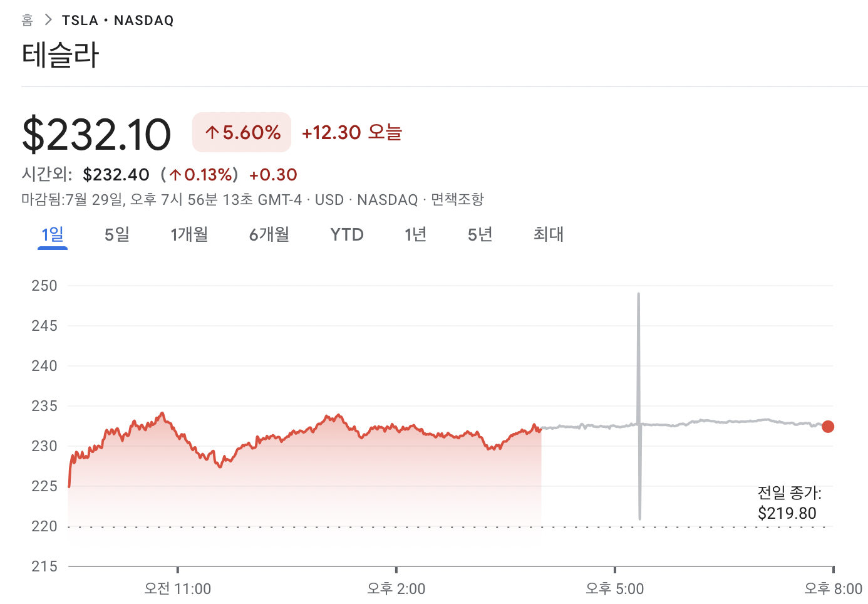
Task: Click the red current-price dot on chart
Action: tap(828, 427)
